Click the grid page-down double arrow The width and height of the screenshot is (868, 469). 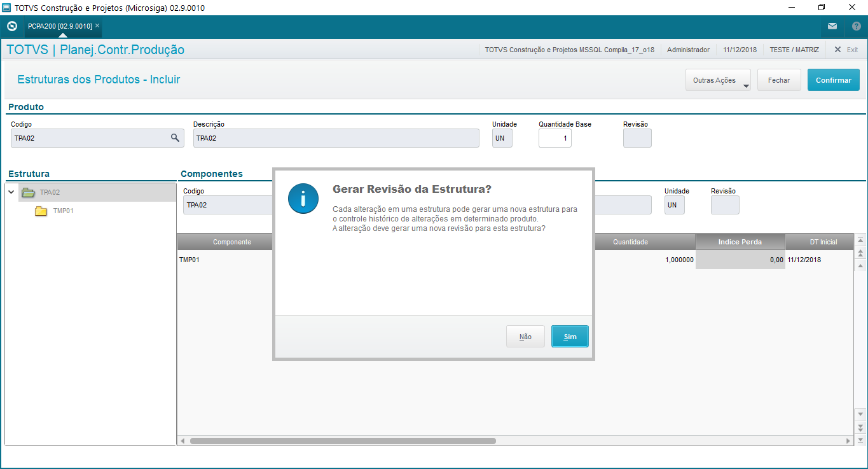[x=861, y=426]
